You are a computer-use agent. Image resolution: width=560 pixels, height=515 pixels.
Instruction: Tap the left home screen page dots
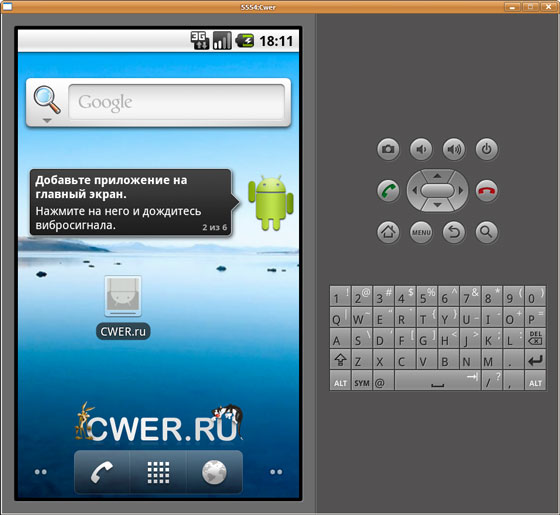click(40, 472)
